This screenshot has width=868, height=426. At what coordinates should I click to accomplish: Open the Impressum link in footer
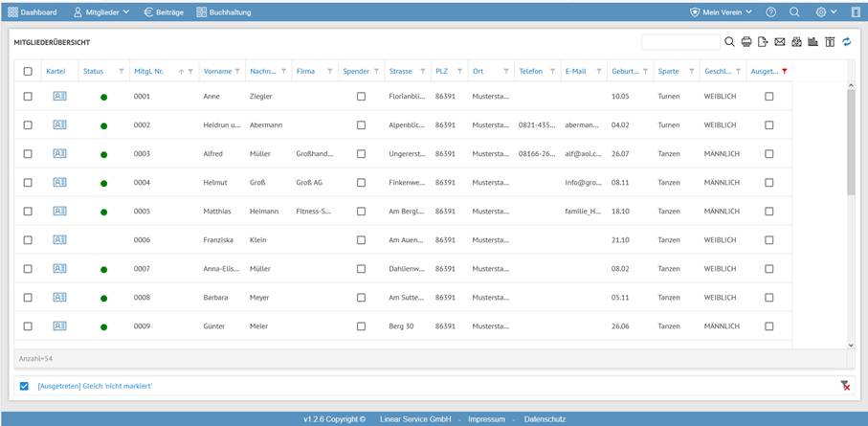click(486, 419)
